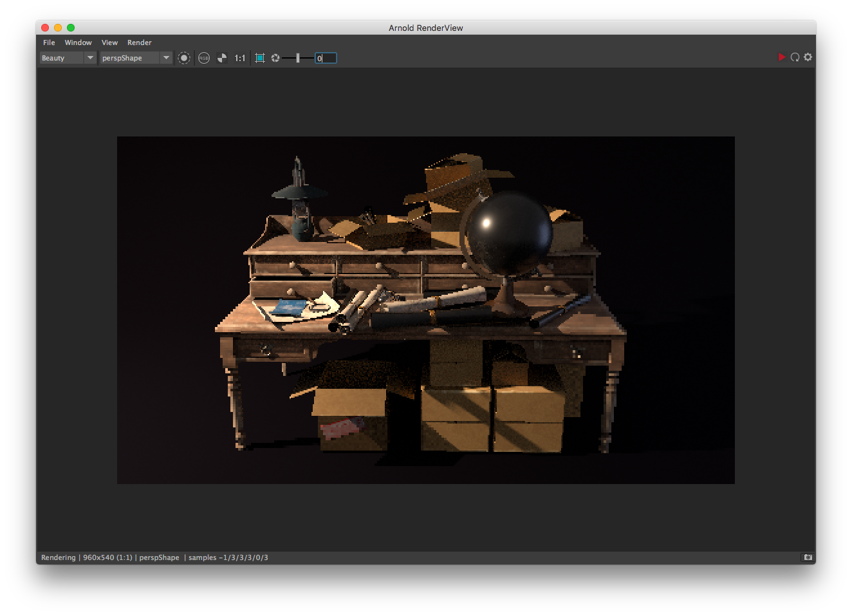The image size is (852, 616).
Task: Activate the crop region tool
Action: pyautogui.click(x=259, y=57)
